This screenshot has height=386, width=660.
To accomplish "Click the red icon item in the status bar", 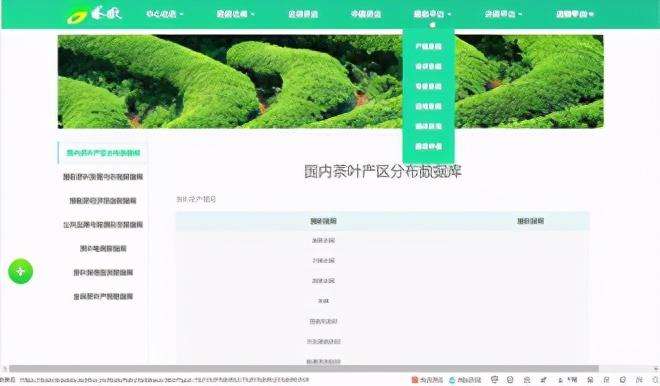I will (x=427, y=380).
